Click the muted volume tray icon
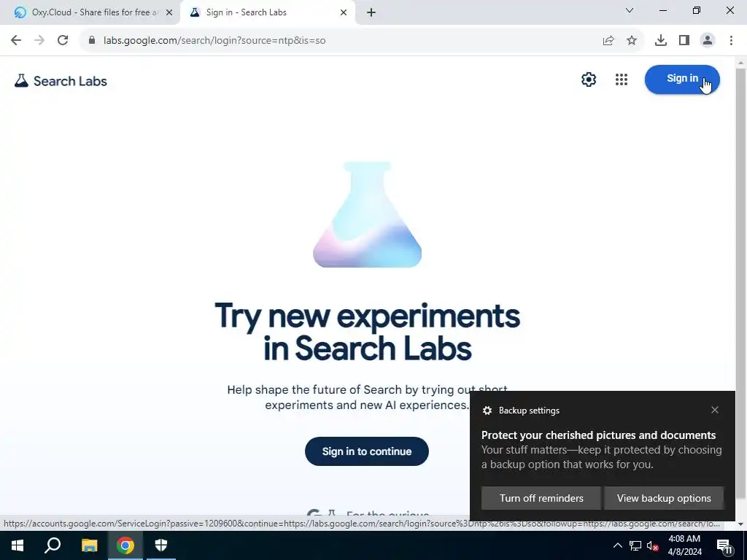 tap(652, 545)
